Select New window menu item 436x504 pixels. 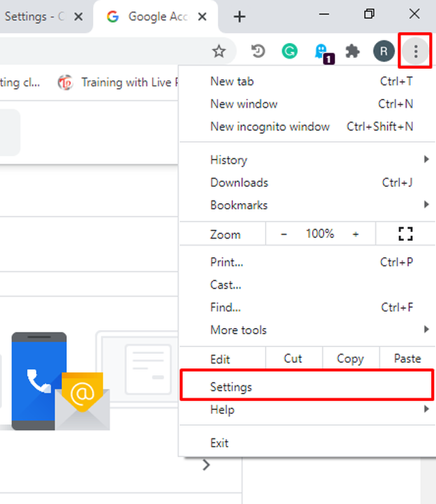pyautogui.click(x=307, y=104)
